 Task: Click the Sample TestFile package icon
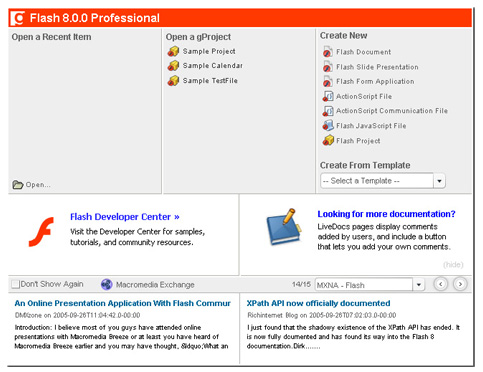tap(173, 81)
